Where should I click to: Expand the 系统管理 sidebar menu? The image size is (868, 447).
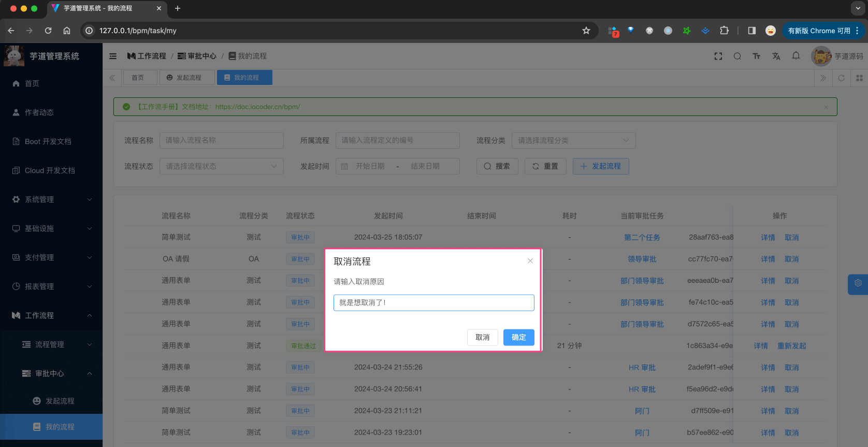(x=51, y=199)
